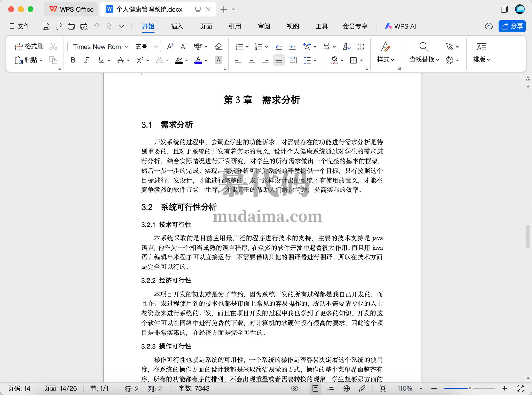This screenshot has width=532, height=395.
Task: Expand the zoom percentage 110% dropdown
Action: tap(421, 388)
